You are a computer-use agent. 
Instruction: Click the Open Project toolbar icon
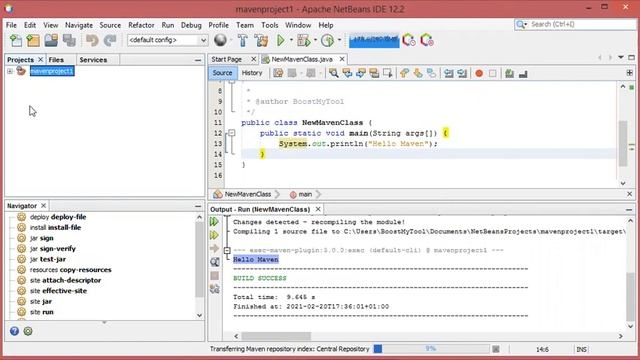[x=51, y=40]
